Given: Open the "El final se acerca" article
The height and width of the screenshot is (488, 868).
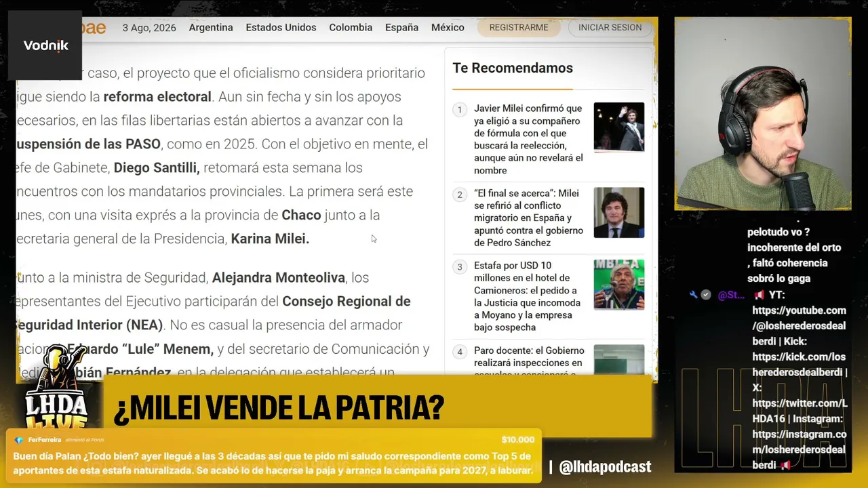Looking at the screenshot, I should tap(528, 218).
